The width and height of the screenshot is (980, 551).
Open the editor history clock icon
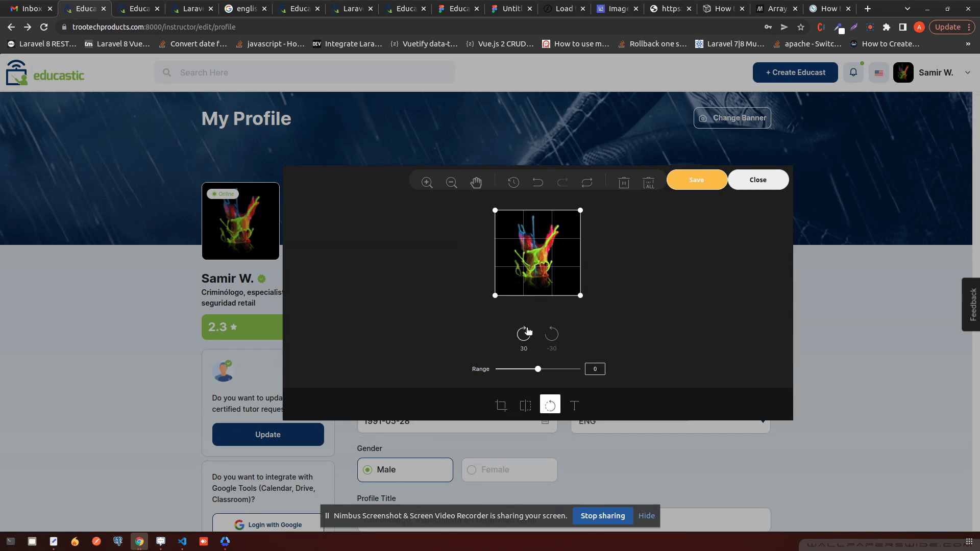coord(513,182)
